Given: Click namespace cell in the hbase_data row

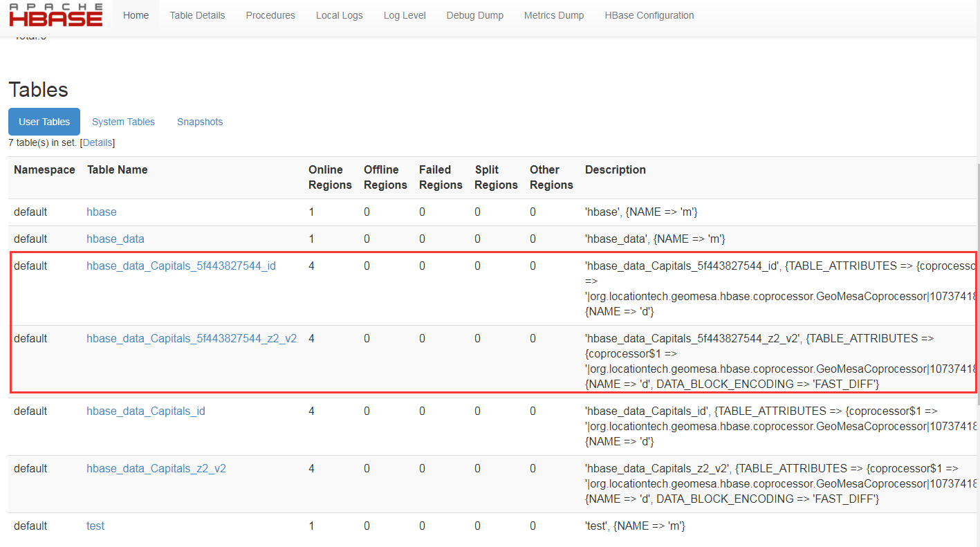Looking at the screenshot, I should coord(30,239).
